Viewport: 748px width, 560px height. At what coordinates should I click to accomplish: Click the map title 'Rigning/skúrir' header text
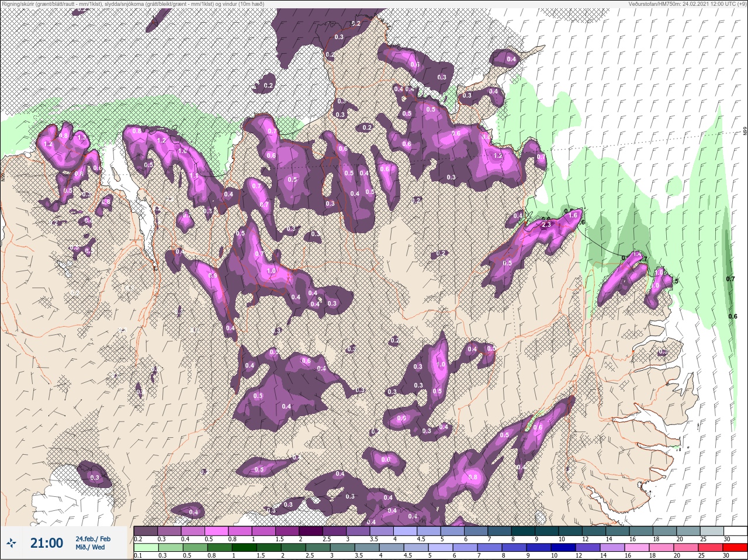pos(18,4)
